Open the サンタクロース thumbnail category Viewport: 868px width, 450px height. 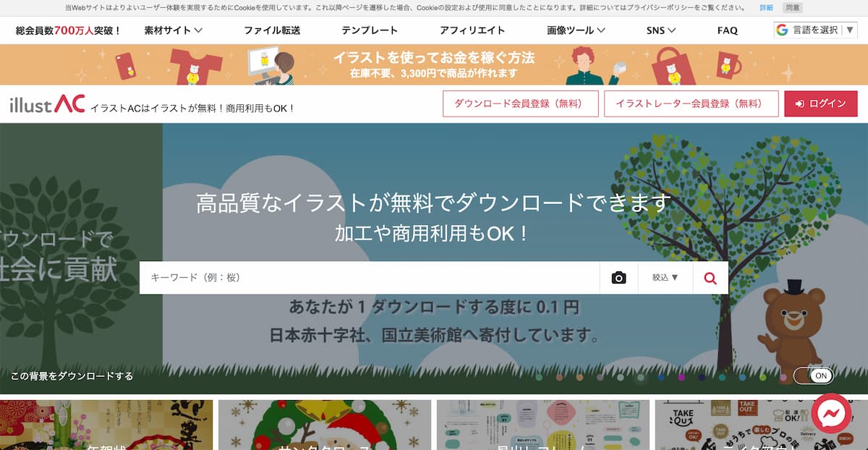click(x=325, y=425)
